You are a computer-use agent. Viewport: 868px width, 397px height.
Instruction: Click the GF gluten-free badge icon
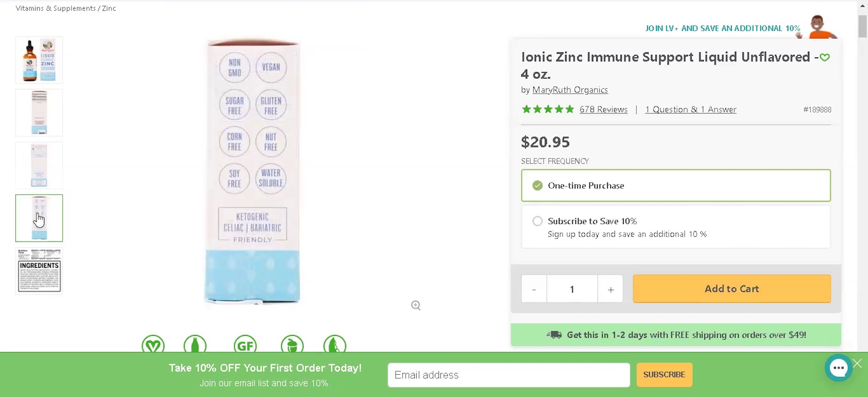245,345
